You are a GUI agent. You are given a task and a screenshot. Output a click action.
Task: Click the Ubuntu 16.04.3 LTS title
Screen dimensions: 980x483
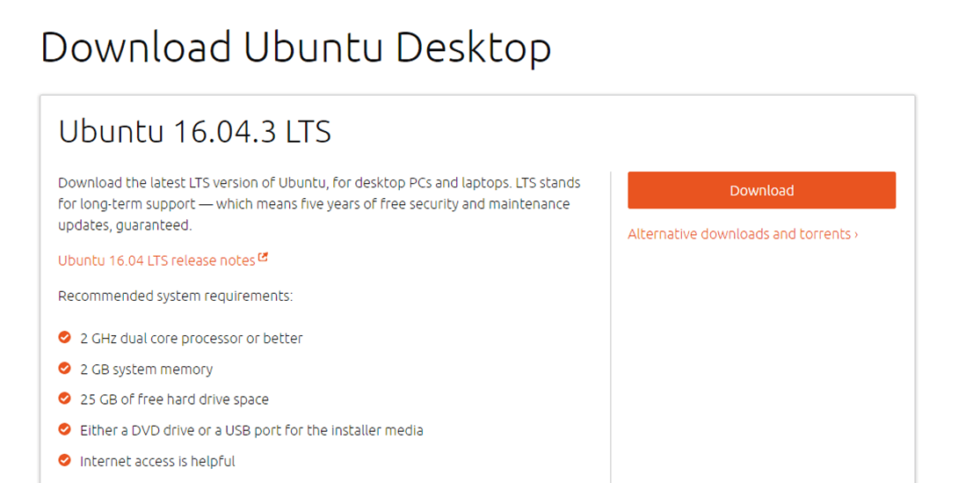point(194,132)
